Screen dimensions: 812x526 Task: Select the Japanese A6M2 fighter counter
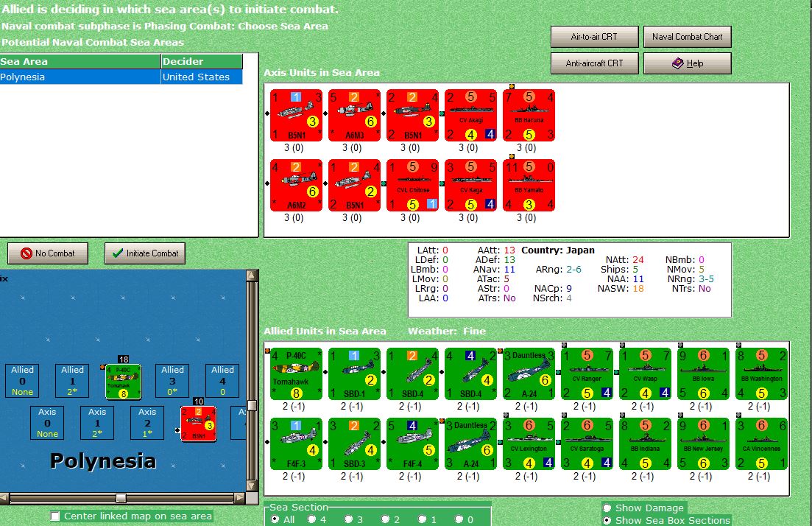click(x=296, y=185)
